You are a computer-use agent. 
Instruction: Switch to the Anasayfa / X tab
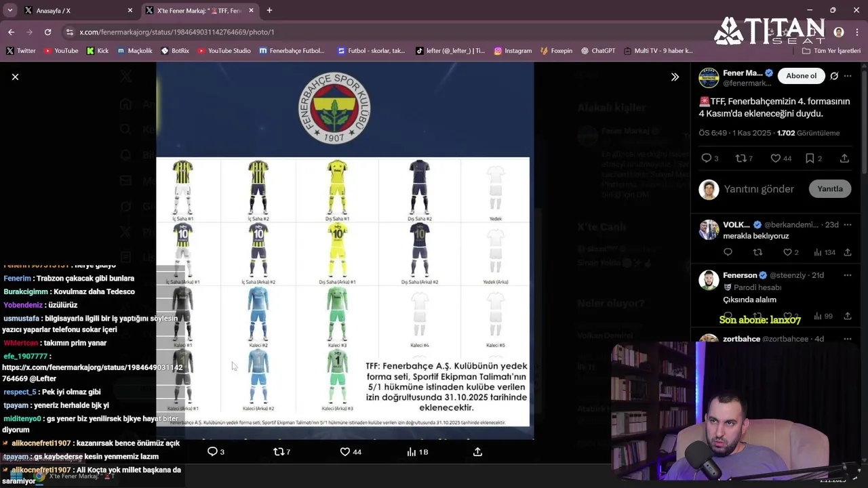click(x=71, y=11)
